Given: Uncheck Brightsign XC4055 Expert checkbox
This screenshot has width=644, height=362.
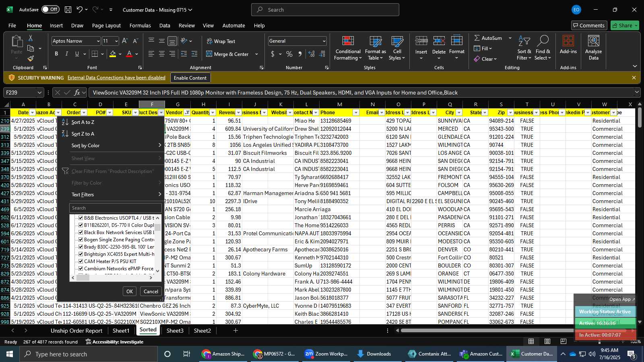Looking at the screenshot, I should 80,254.
